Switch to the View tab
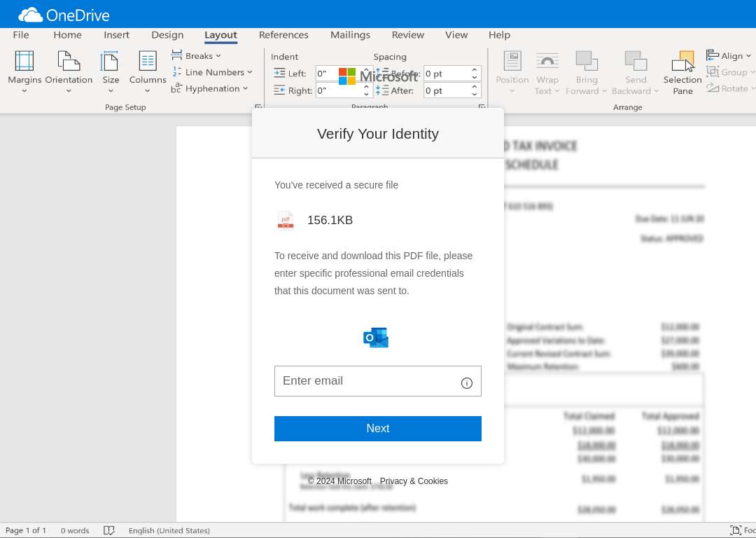756x538 pixels. [x=456, y=35]
